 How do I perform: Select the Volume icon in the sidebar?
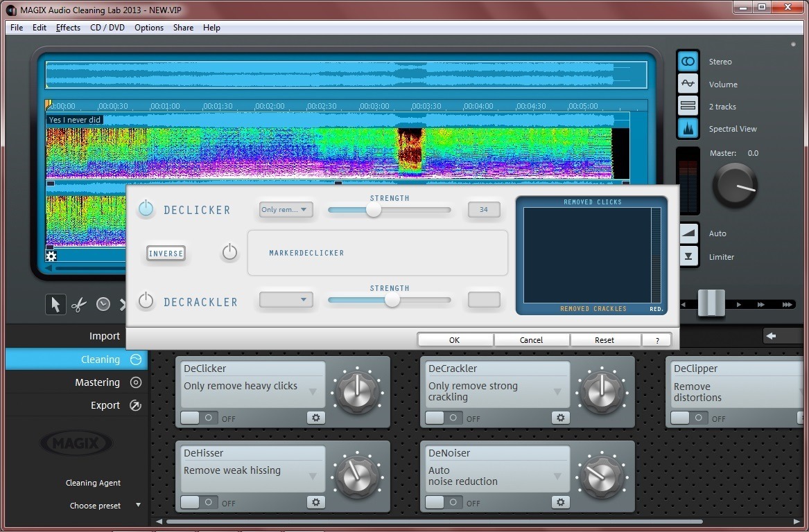point(687,83)
